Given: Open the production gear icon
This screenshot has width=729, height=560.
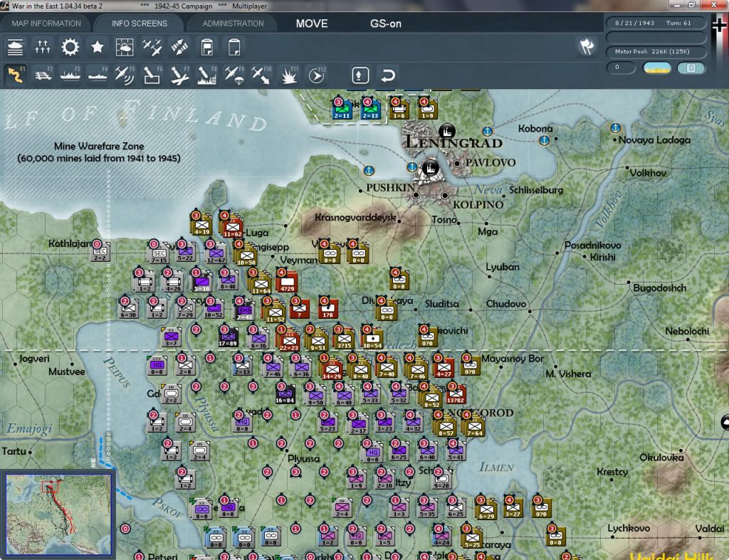Looking at the screenshot, I should pos(70,47).
